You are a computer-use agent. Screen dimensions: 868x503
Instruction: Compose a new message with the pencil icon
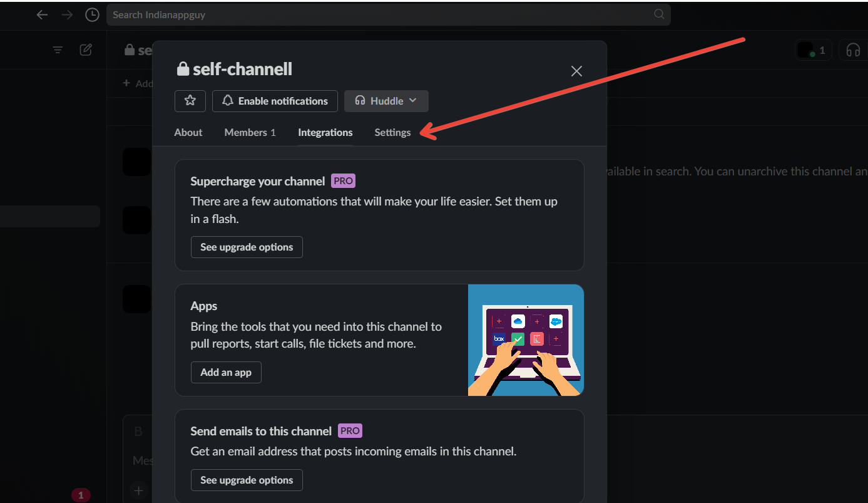(86, 49)
